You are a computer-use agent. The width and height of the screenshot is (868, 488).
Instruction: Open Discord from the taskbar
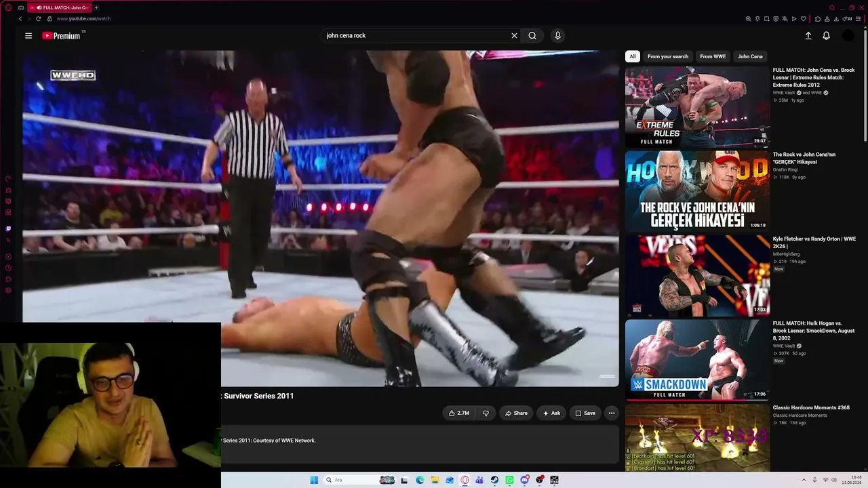pos(524,480)
